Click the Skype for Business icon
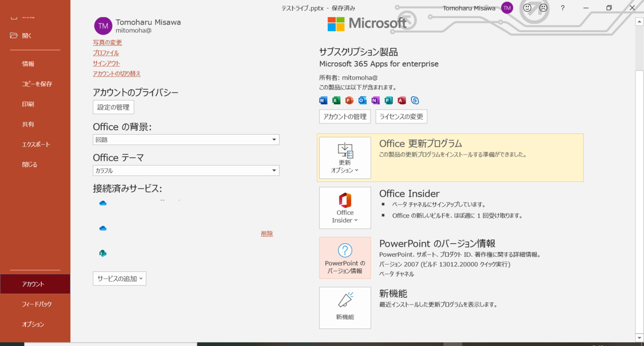 (415, 100)
